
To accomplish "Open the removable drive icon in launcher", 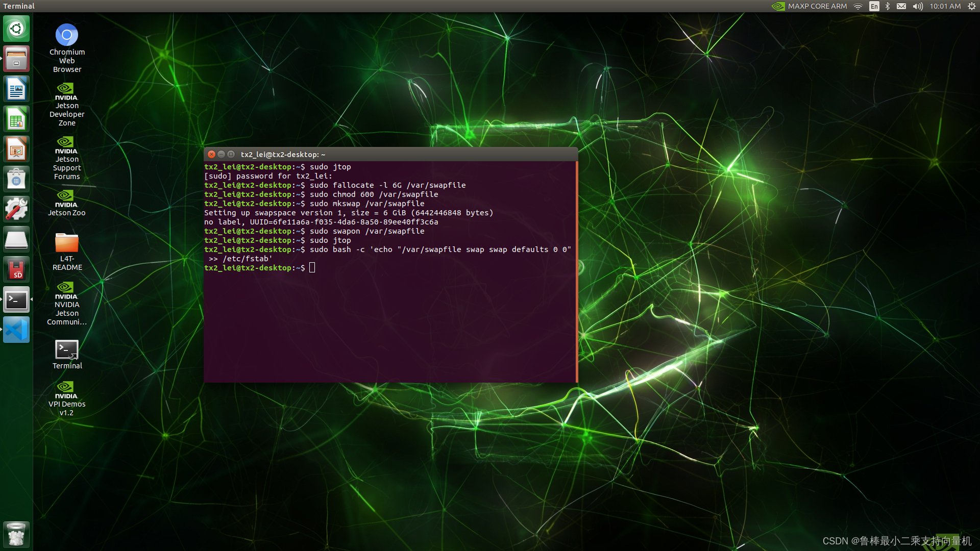I will click(16, 239).
